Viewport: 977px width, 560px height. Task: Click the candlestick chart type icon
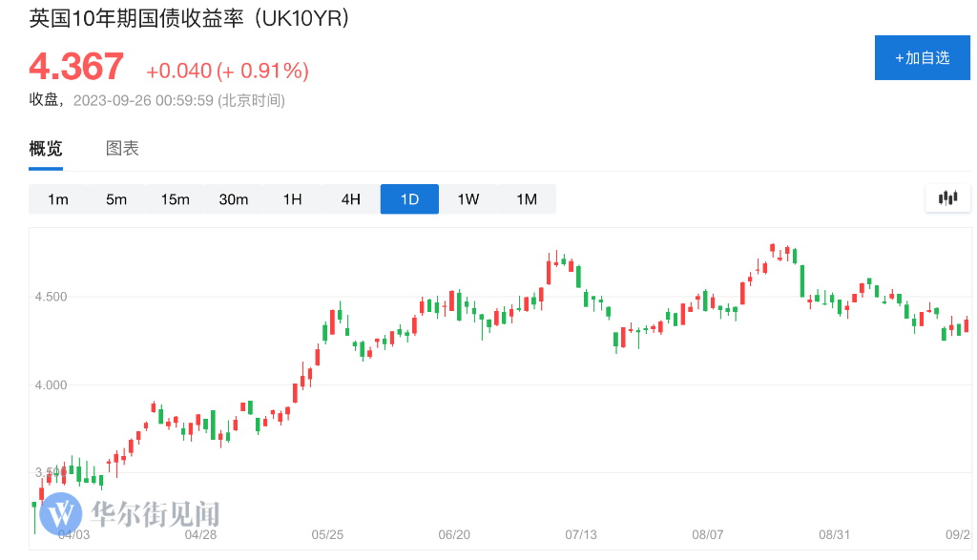pyautogui.click(x=947, y=198)
